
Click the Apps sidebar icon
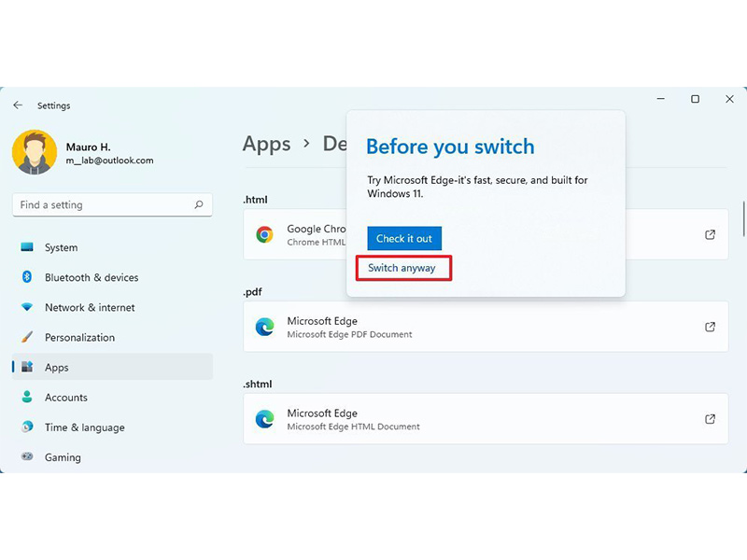pyautogui.click(x=27, y=367)
